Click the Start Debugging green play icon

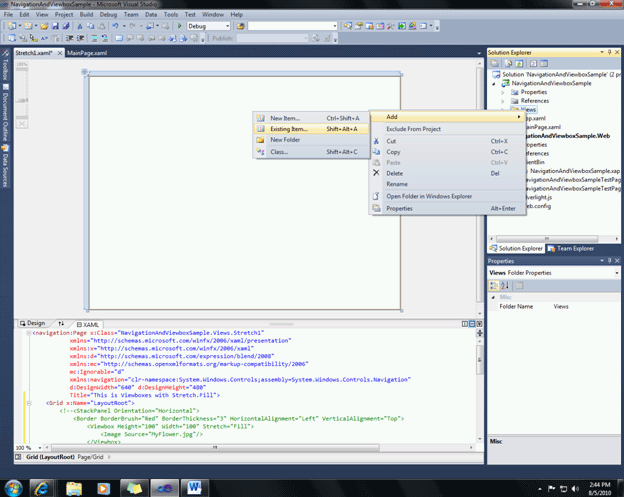click(x=179, y=27)
